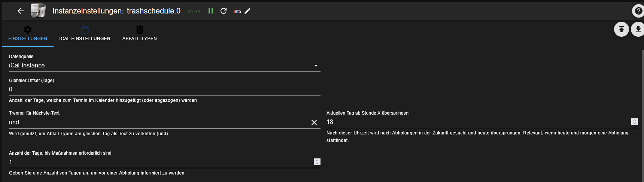Open the help question mark icon
644x182 pixels.
pyautogui.click(x=638, y=11)
